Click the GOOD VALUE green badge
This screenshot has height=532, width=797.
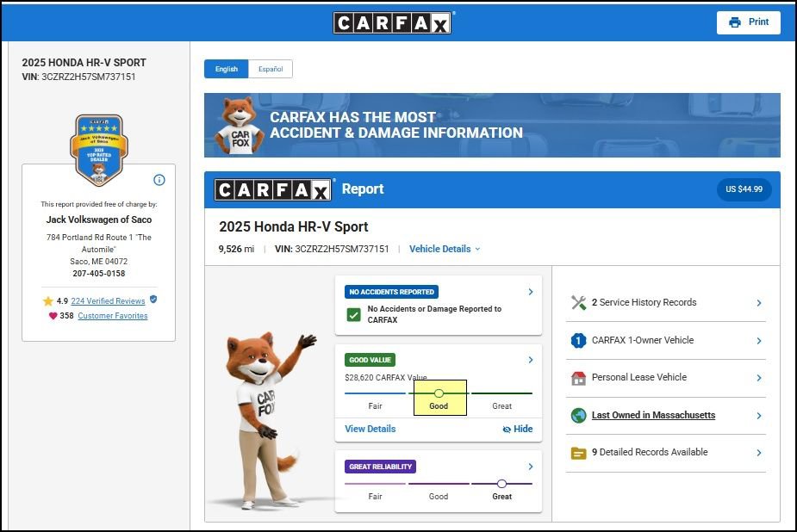(370, 360)
